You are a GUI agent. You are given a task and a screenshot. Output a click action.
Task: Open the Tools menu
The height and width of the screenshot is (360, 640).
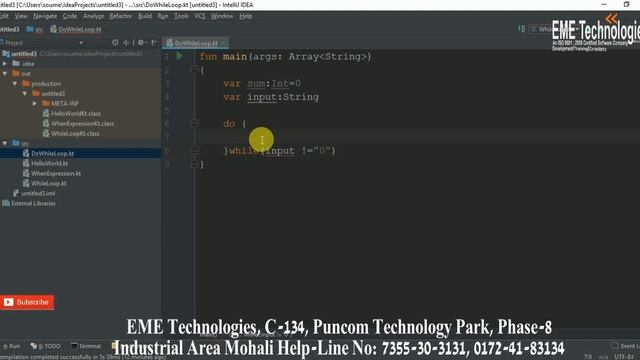click(181, 16)
